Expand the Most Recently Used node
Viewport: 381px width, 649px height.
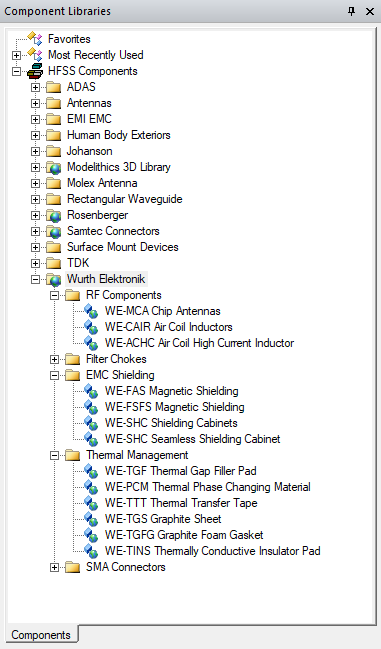16,55
